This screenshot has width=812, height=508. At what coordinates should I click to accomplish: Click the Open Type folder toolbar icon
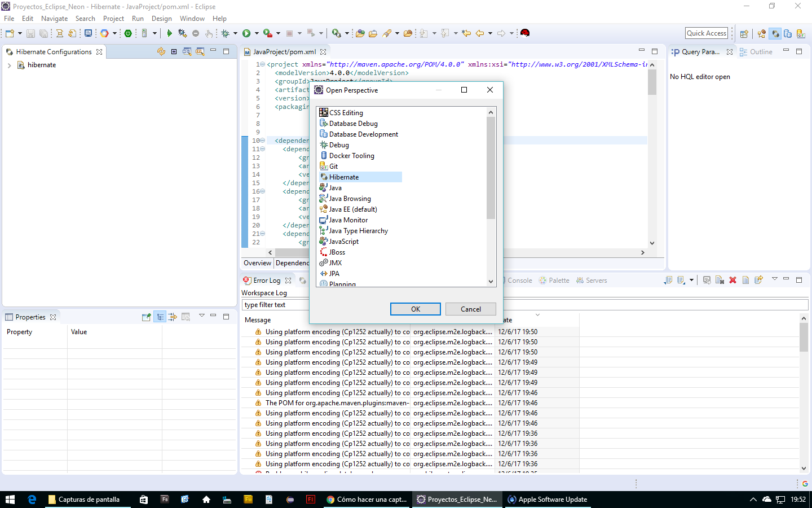(x=360, y=33)
